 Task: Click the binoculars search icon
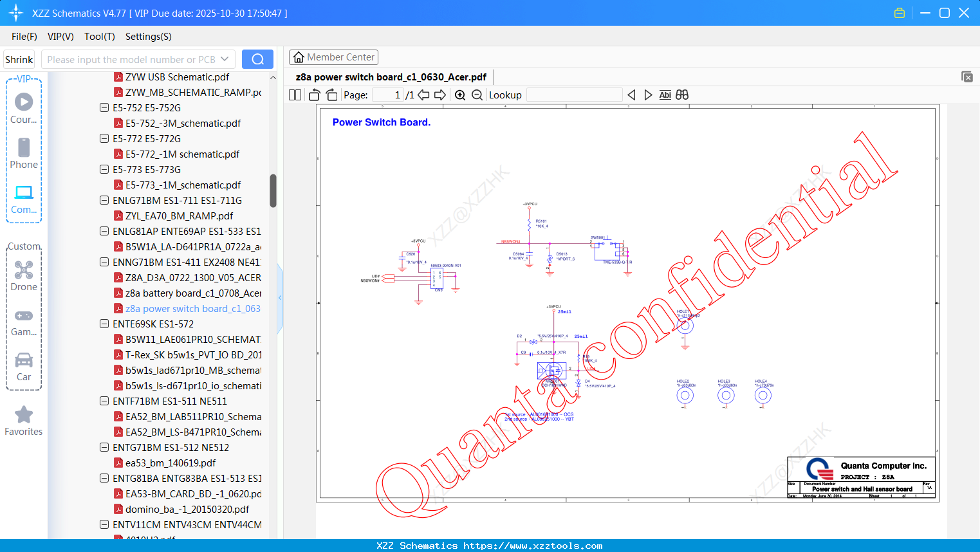682,95
